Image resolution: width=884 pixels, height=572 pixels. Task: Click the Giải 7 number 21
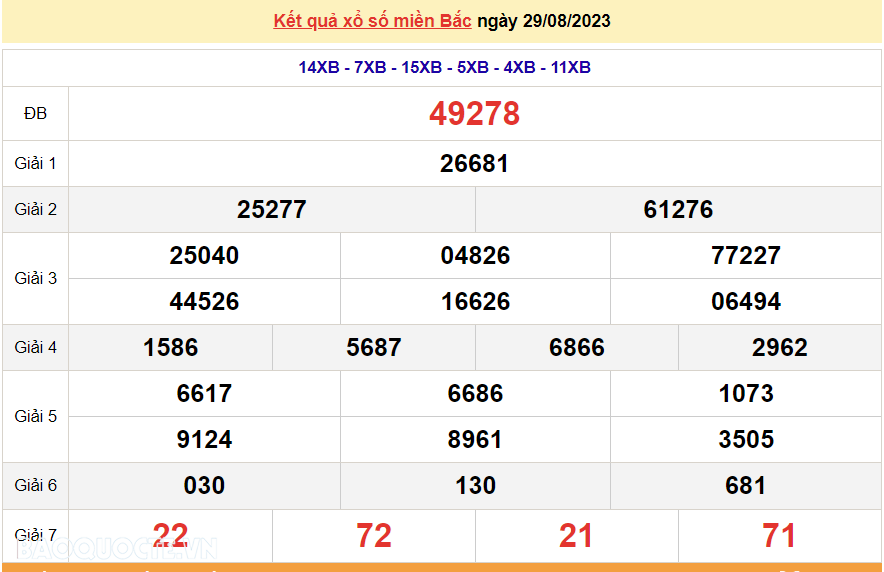(x=576, y=535)
